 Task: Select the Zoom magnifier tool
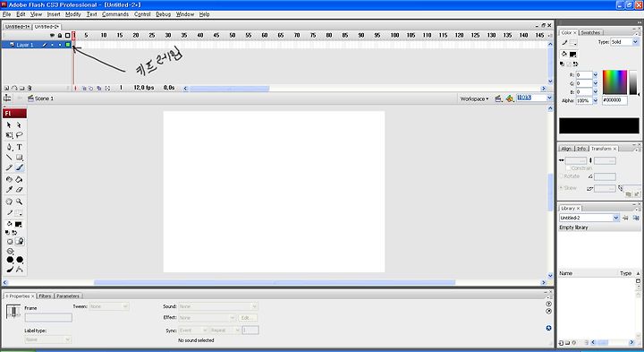[x=19, y=202]
